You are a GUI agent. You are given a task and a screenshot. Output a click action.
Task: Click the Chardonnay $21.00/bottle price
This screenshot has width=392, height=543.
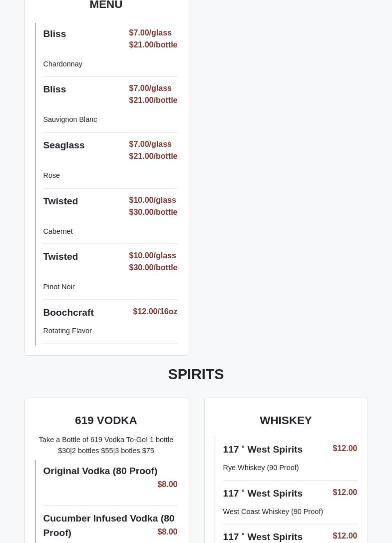click(x=153, y=45)
